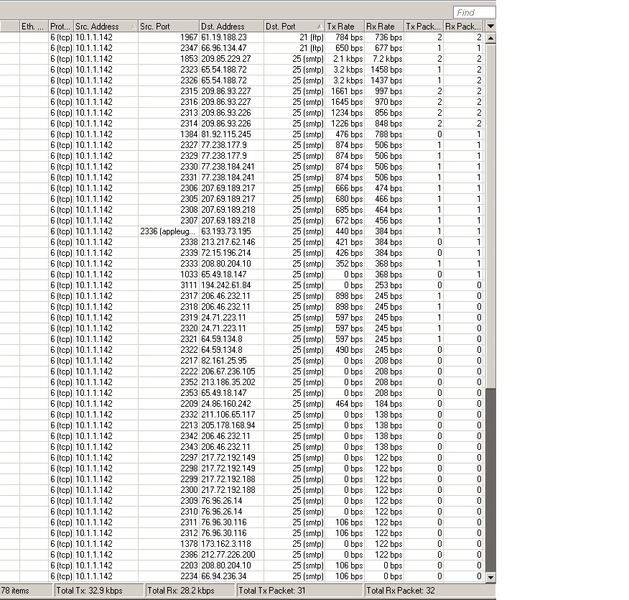Select row with source port 2317
Image resolution: width=629 pixels, height=600 pixels.
click(x=241, y=296)
